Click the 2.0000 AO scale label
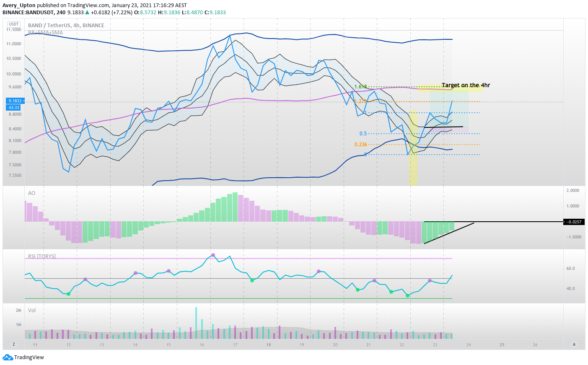 pyautogui.click(x=573, y=190)
